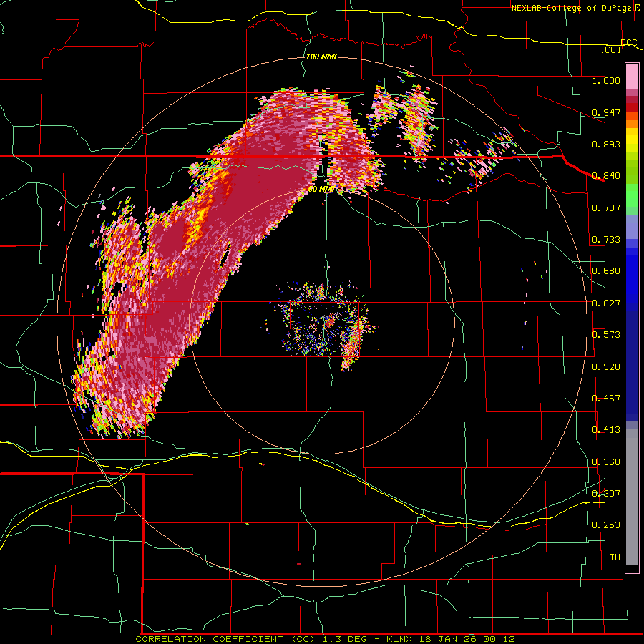Screen dimensions: 644x644
Task: Click the 50 NMI range ring label
Action: point(321,190)
